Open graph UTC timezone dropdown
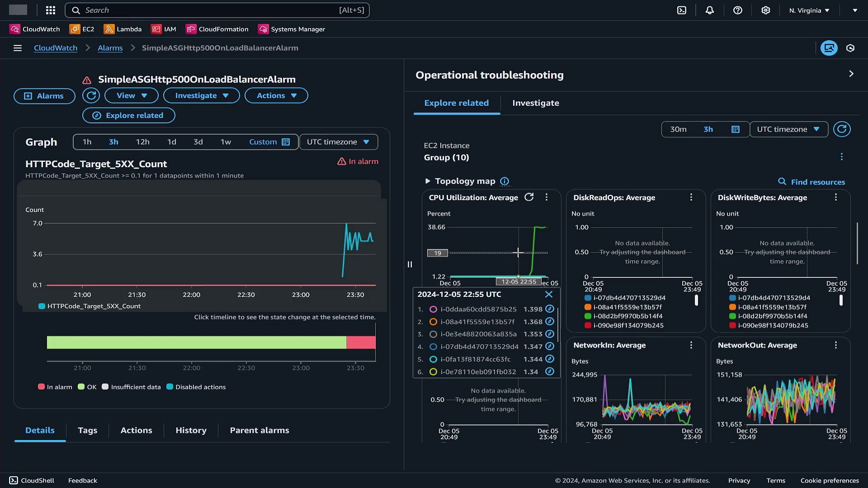This screenshot has height=488, width=868. tap(339, 142)
